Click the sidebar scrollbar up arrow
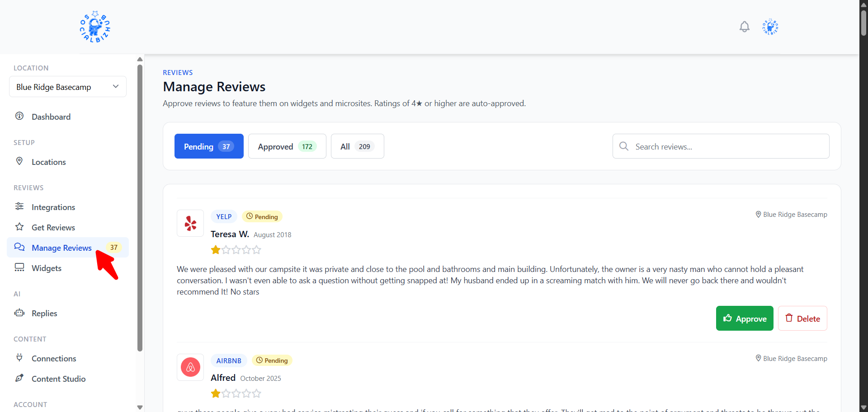This screenshot has height=412, width=868. 140,59
